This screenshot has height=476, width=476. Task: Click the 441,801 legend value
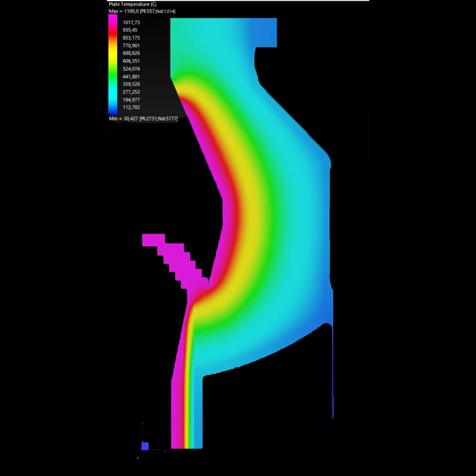pyautogui.click(x=131, y=77)
